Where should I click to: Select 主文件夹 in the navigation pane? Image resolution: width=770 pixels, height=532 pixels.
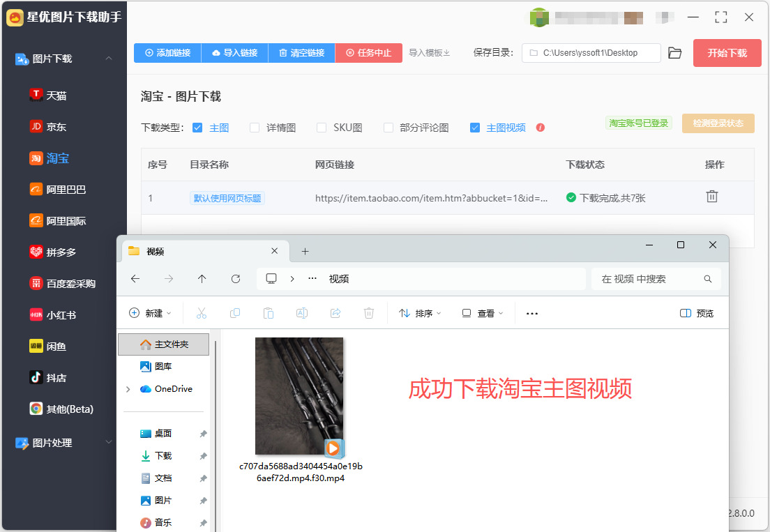163,344
